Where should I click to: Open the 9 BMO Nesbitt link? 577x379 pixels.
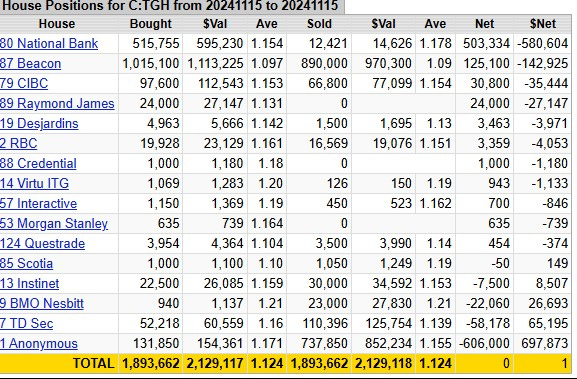tap(42, 303)
